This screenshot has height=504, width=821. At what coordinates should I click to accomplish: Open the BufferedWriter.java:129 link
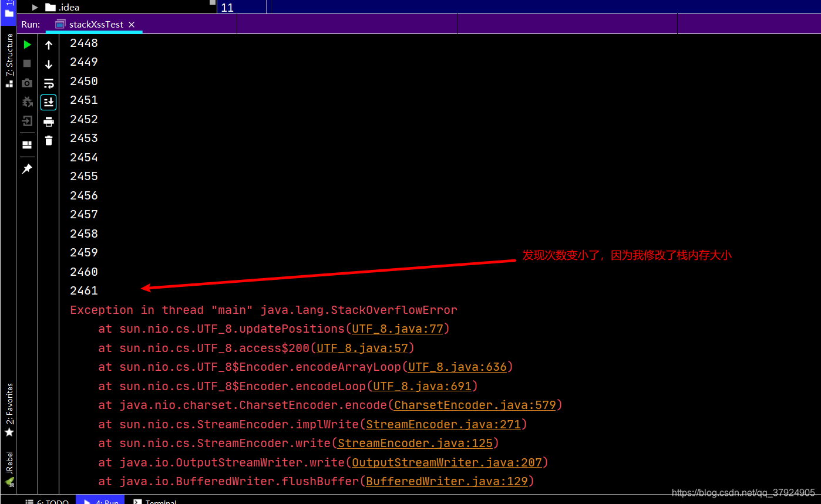(447, 481)
